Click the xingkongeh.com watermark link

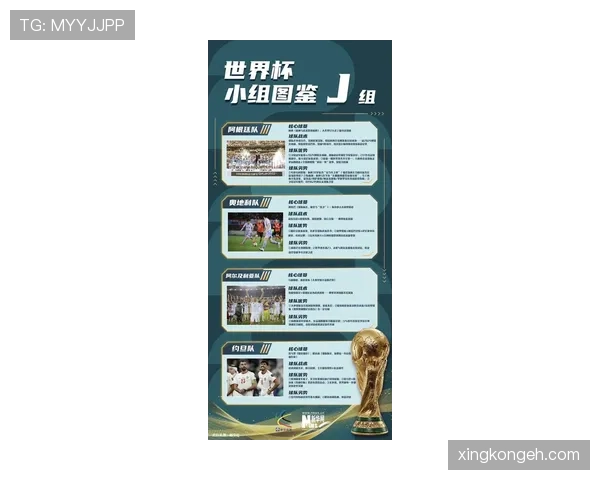(519, 455)
